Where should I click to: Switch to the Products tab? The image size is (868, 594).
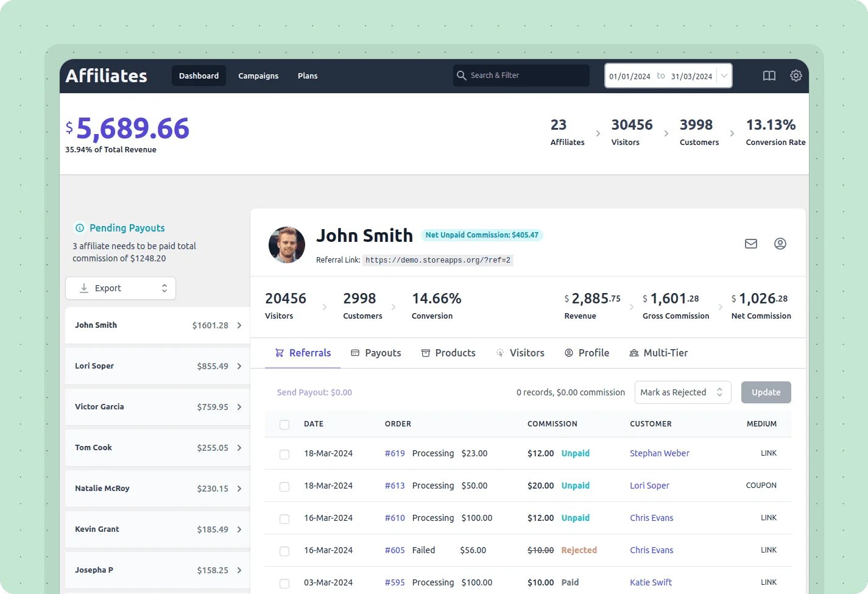448,353
